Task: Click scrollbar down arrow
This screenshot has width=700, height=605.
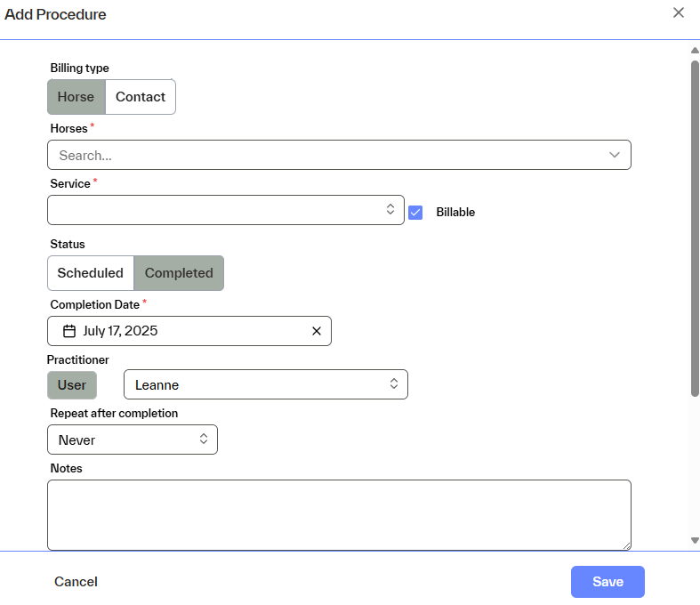Action: 695,540
